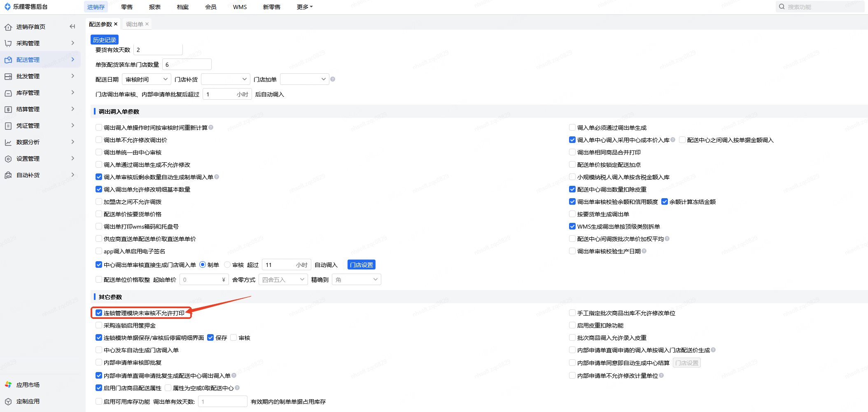Click the 数据分析 chart icon
This screenshot has width=868, height=412.
pos(8,142)
